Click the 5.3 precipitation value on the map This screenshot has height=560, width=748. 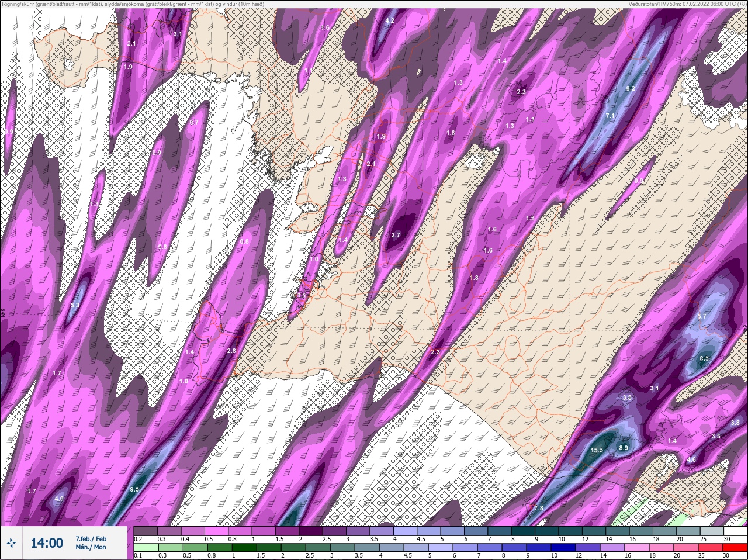[x=75, y=305]
